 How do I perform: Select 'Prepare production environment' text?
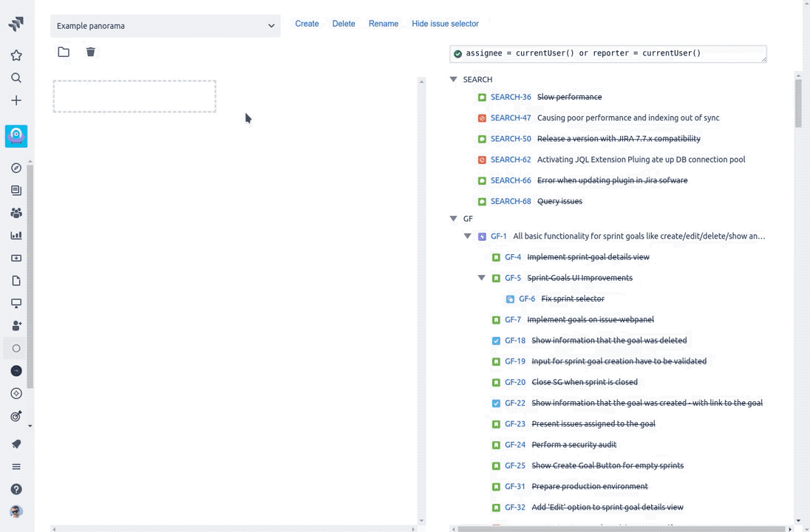coord(590,486)
